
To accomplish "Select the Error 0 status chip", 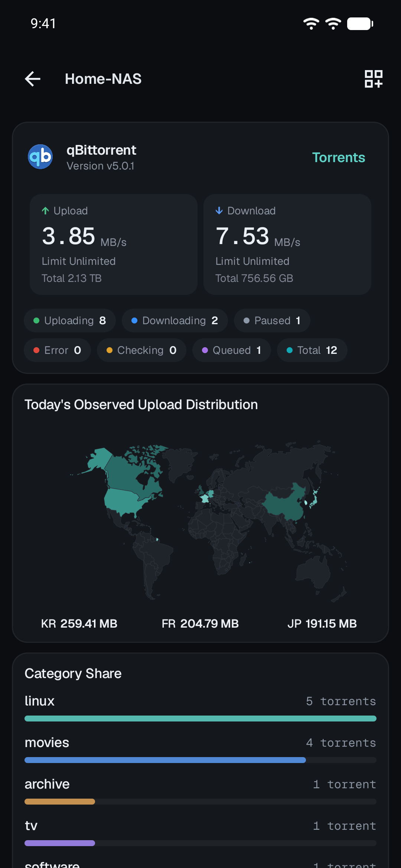I will pyautogui.click(x=58, y=350).
